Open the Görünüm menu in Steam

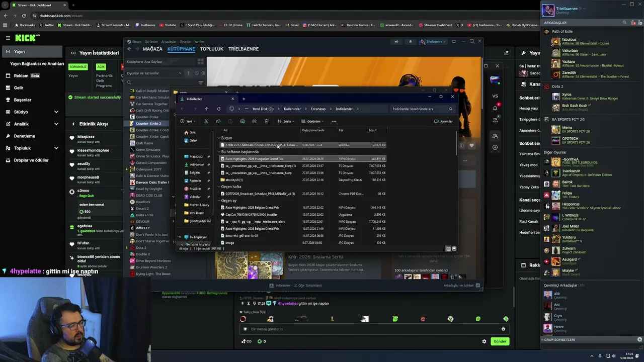click(151, 42)
